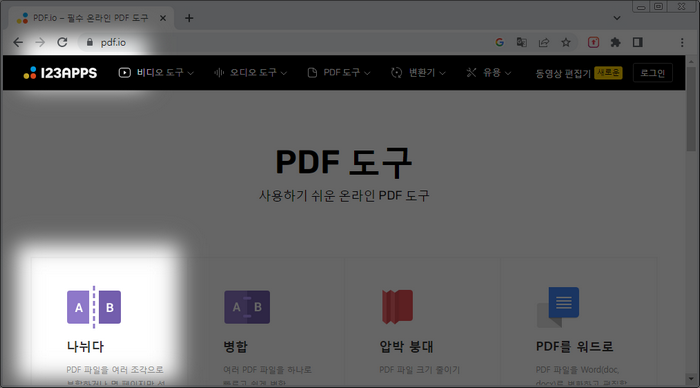Click the audio waveform icon
The height and width of the screenshot is (388, 700).
[219, 73]
